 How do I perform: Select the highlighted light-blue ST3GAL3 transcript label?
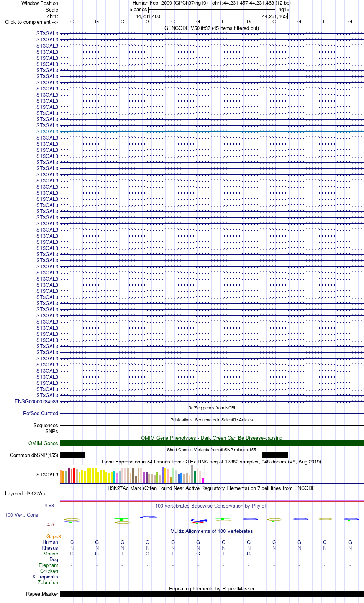pyautogui.click(x=47, y=131)
